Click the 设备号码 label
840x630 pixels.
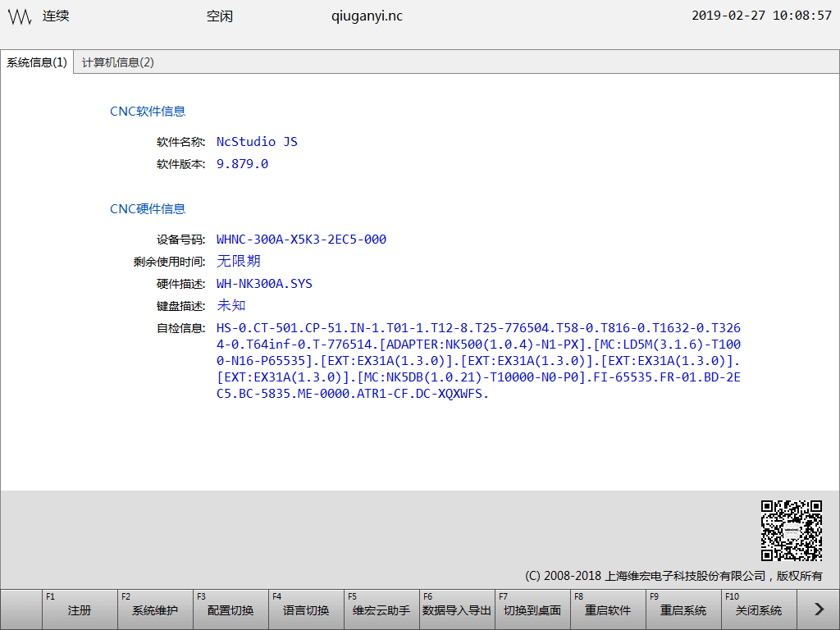pyautogui.click(x=180, y=240)
